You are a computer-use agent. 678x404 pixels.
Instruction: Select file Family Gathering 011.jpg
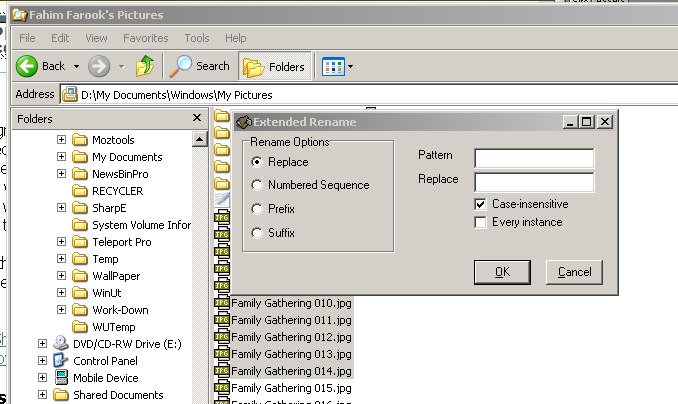[291, 320]
